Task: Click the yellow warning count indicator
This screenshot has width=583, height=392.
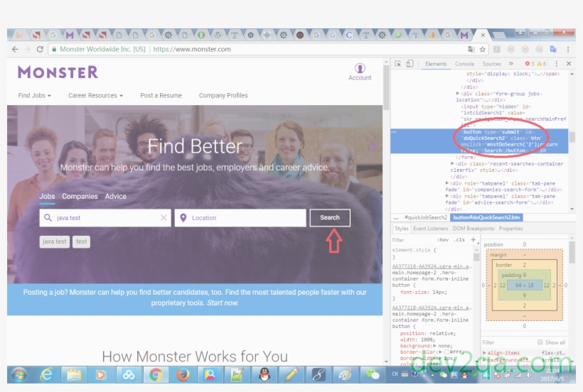Action: (542, 64)
